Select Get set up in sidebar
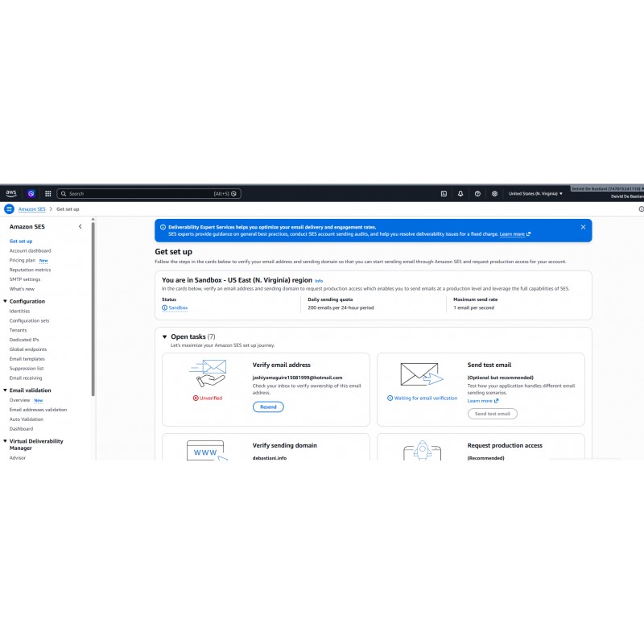This screenshot has height=644, width=644. click(21, 241)
